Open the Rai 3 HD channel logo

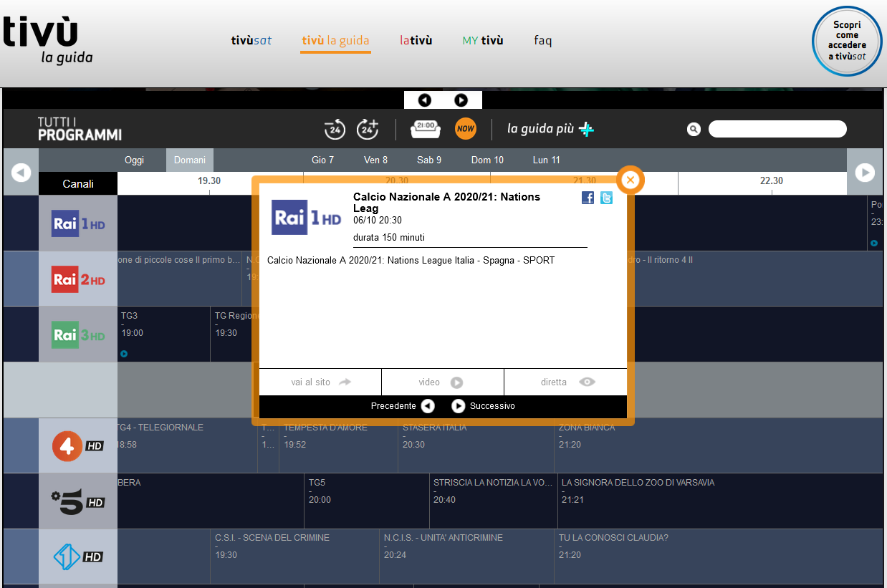[78, 334]
